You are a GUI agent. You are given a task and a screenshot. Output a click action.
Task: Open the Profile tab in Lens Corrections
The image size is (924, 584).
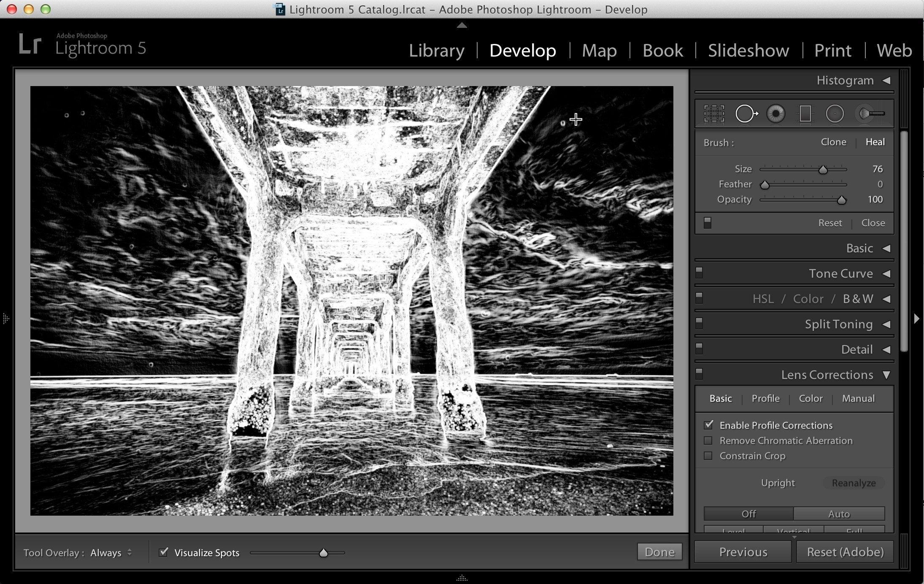point(765,398)
